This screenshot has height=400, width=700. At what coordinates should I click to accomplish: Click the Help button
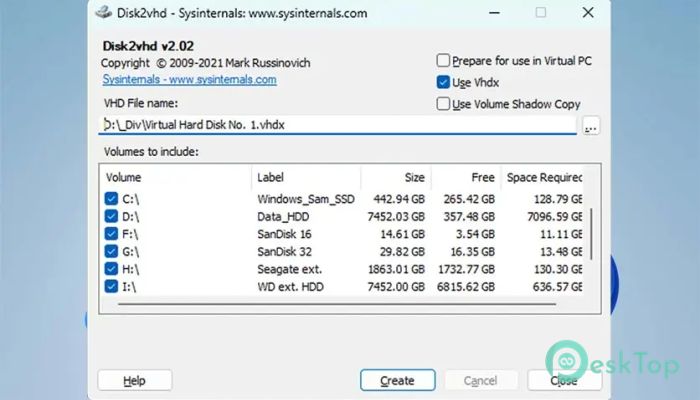tap(135, 380)
